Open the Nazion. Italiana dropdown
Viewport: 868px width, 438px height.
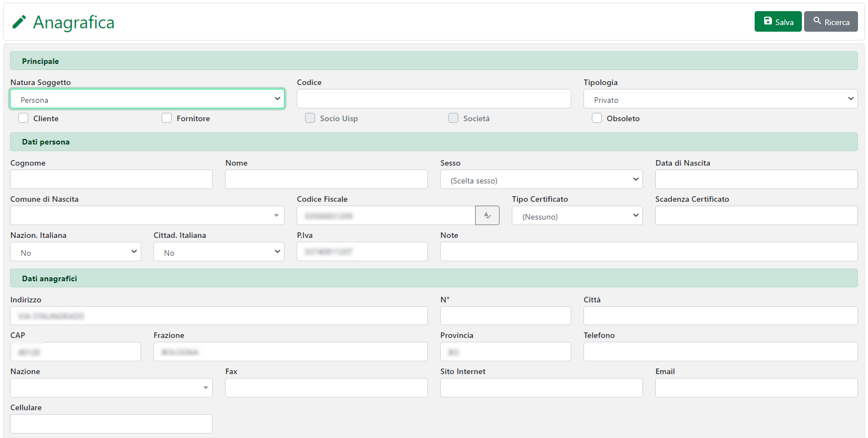(76, 252)
